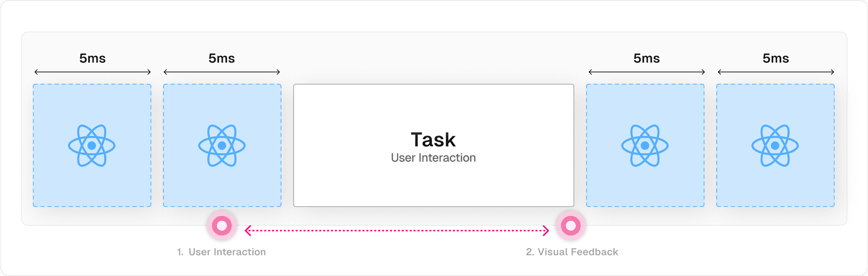
Task: Click the React logo in the third blue block
Action: pyautogui.click(x=645, y=145)
